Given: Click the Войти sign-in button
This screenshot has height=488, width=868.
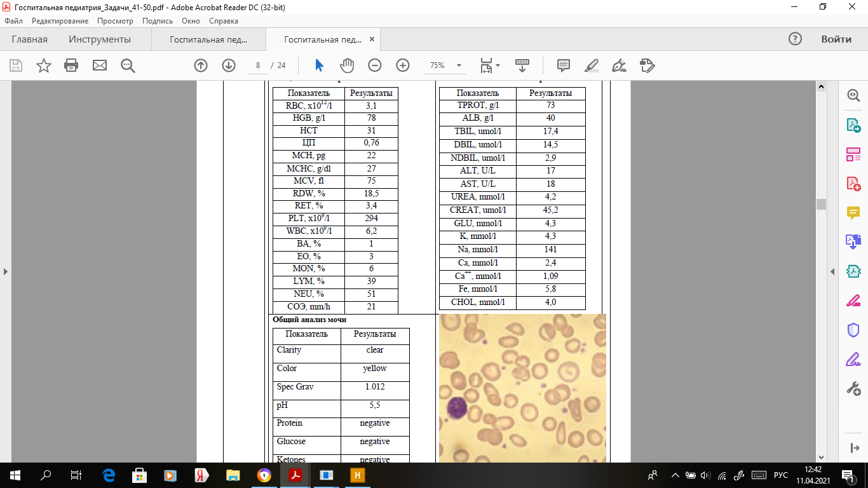Looking at the screenshot, I should [836, 39].
